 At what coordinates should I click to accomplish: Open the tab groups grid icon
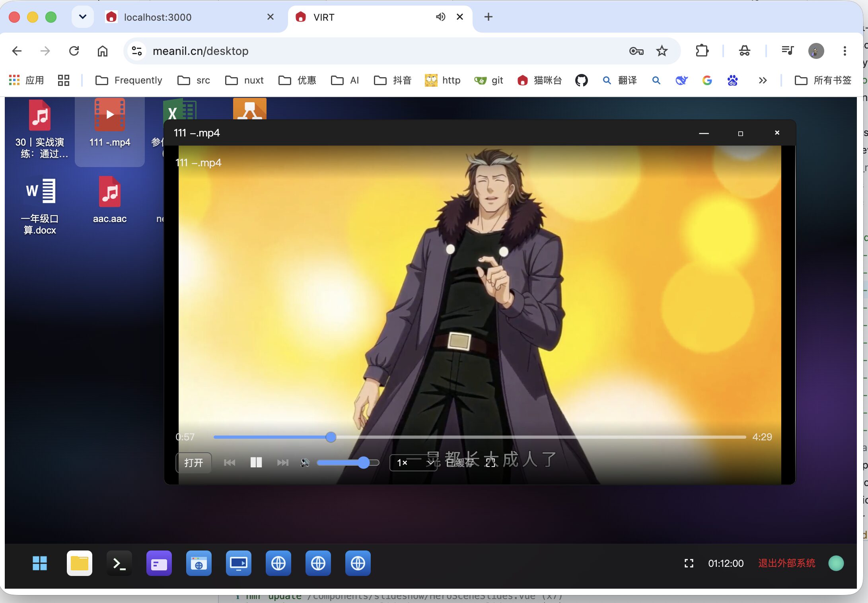click(64, 80)
